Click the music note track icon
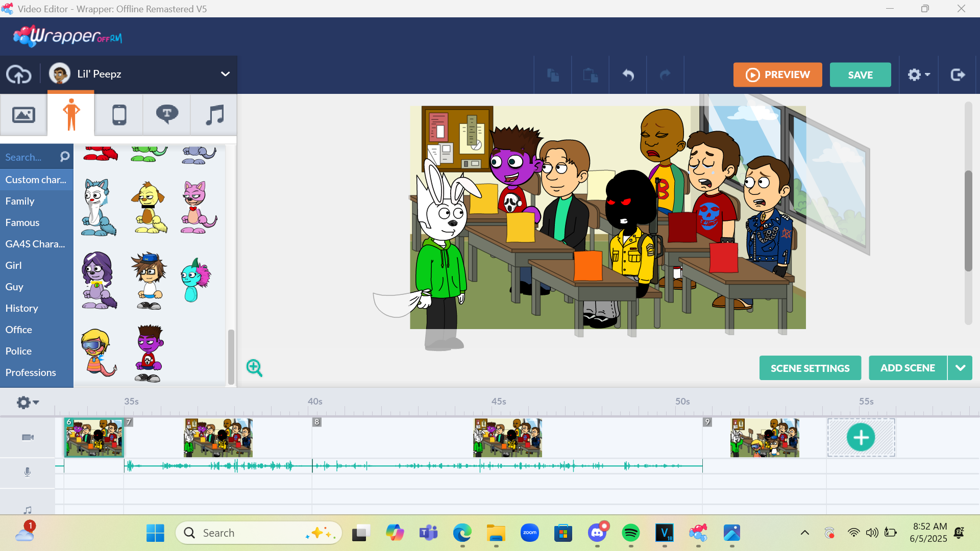The image size is (980, 551). click(x=28, y=510)
